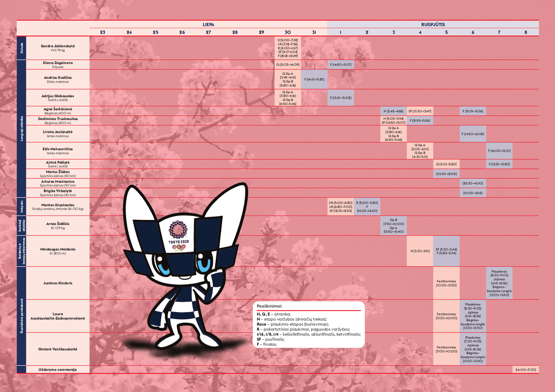Click Justinas Kinderis athlete name

pyautogui.click(x=58, y=283)
